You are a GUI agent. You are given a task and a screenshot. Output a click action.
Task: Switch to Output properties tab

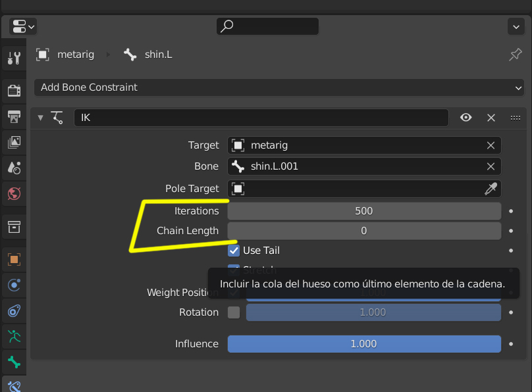(x=14, y=116)
